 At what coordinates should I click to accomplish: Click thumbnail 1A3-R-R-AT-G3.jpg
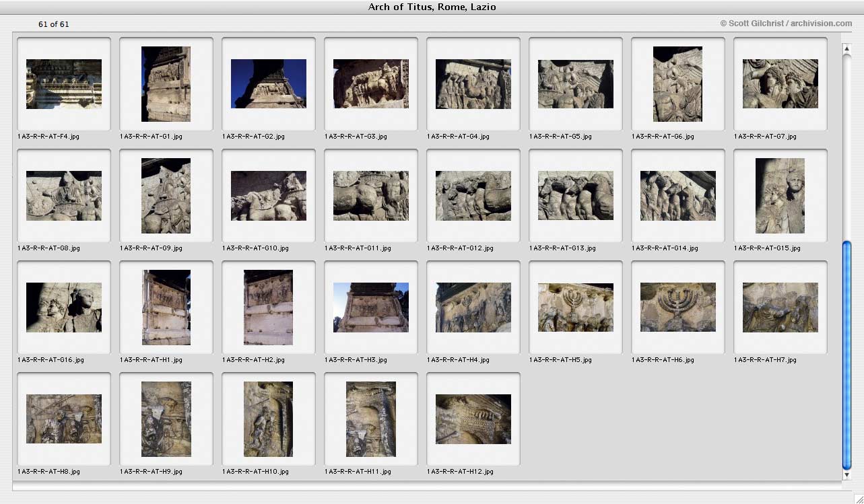[371, 83]
